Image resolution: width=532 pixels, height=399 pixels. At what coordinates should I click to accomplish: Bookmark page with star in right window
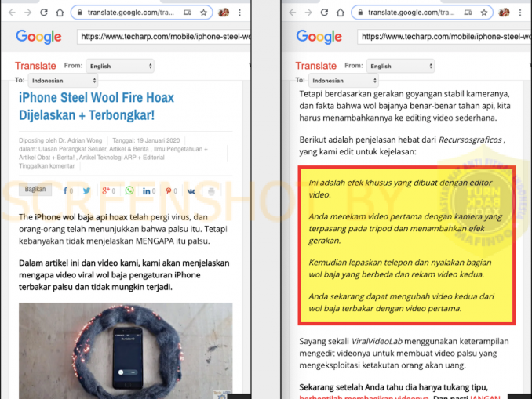[x=484, y=13]
